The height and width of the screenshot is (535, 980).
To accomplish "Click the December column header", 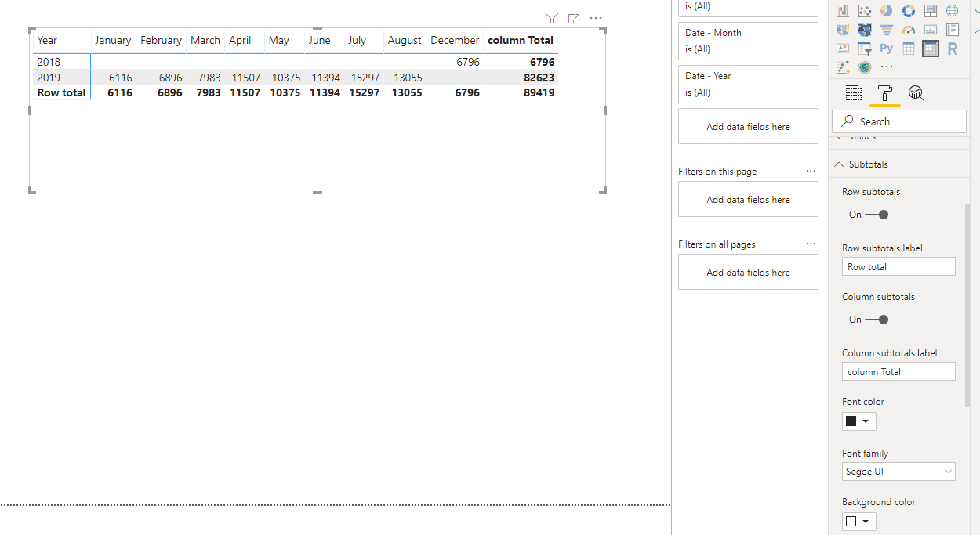I will click(x=455, y=40).
